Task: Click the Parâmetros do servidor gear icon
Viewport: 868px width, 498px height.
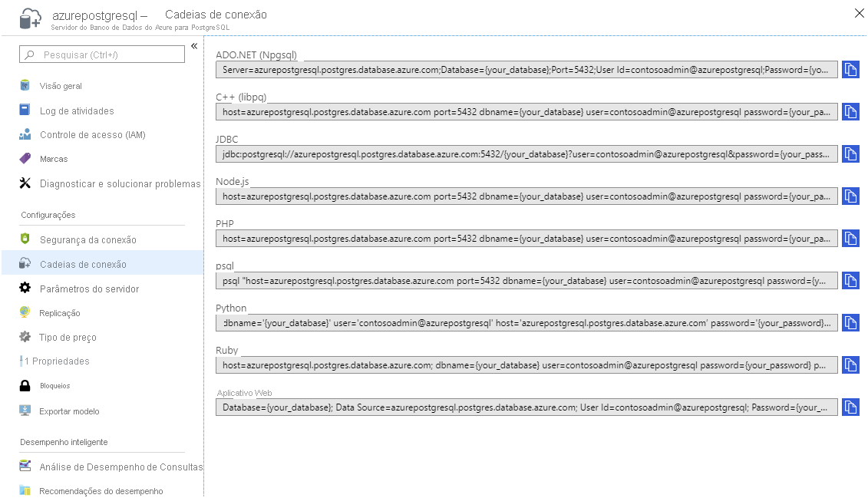Action: [x=25, y=288]
